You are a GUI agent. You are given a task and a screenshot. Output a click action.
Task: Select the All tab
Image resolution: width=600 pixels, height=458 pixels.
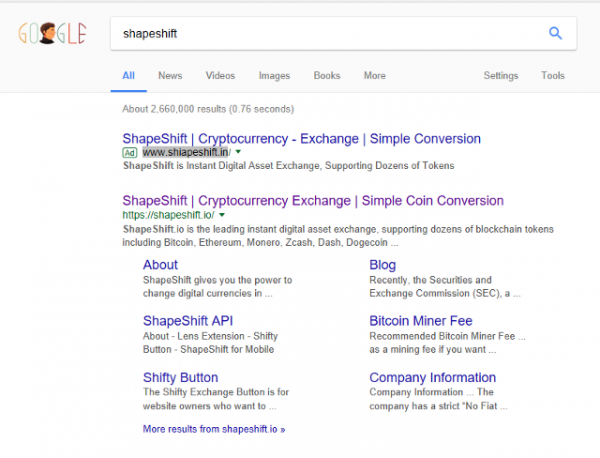pos(129,76)
